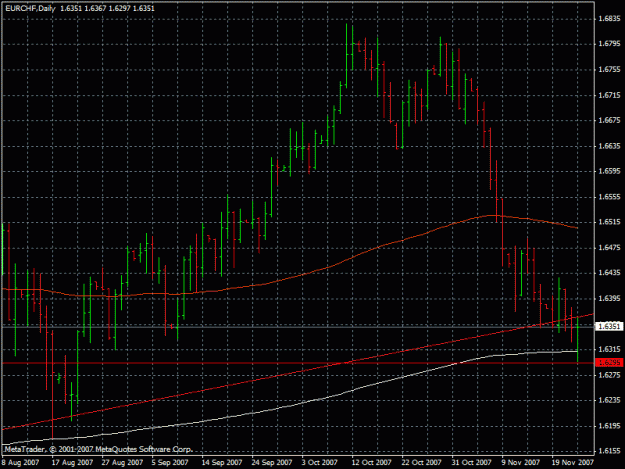Click the 1.6515 price scale value
The height and width of the screenshot is (469, 625).
pos(610,222)
